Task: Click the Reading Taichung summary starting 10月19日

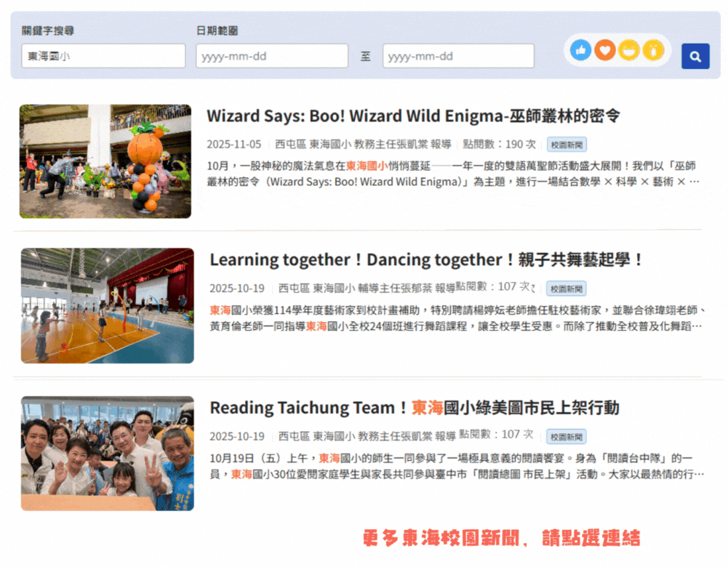Action: pyautogui.click(x=456, y=466)
